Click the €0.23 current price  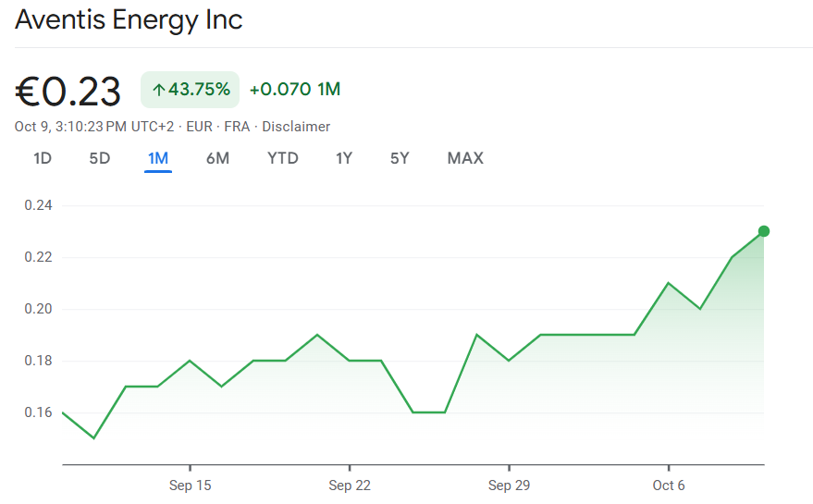coord(68,91)
